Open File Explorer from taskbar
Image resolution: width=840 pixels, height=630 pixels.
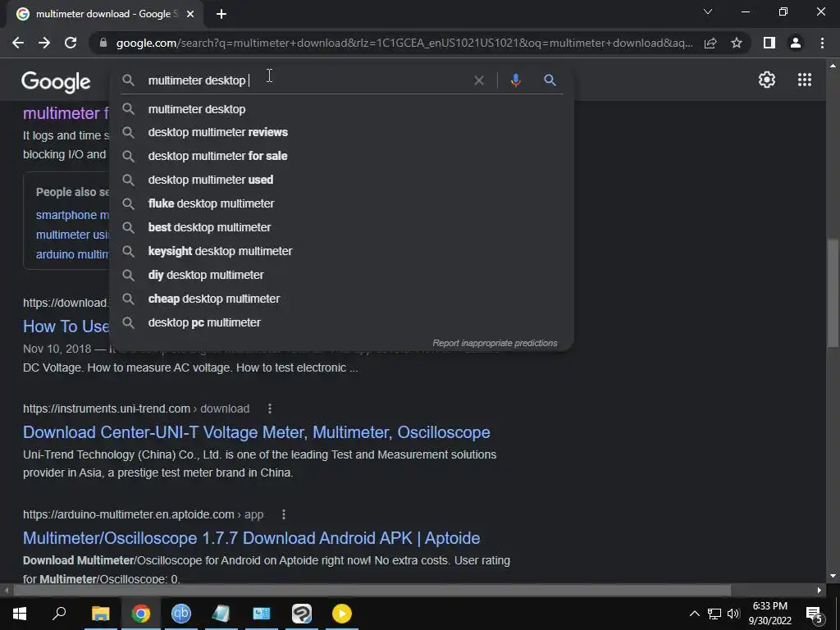[100, 614]
